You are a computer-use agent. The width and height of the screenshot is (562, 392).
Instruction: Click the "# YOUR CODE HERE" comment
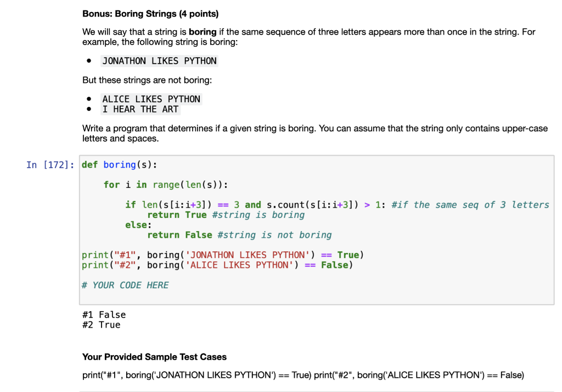click(125, 285)
